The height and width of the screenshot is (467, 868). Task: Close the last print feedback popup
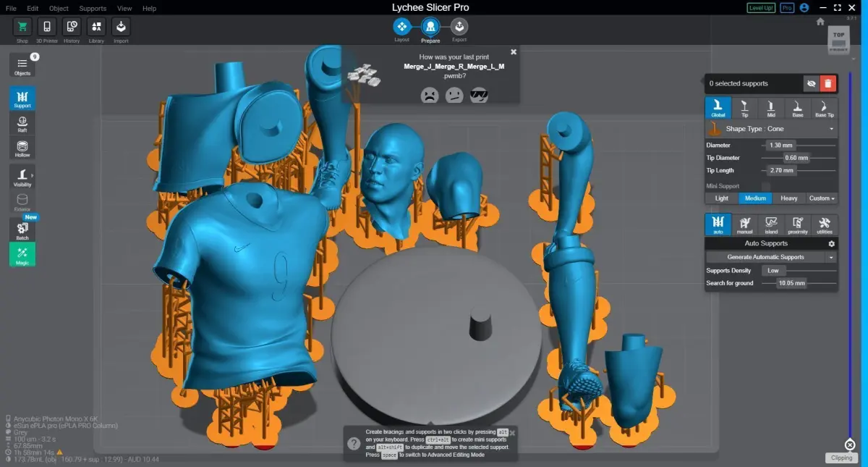pyautogui.click(x=514, y=52)
